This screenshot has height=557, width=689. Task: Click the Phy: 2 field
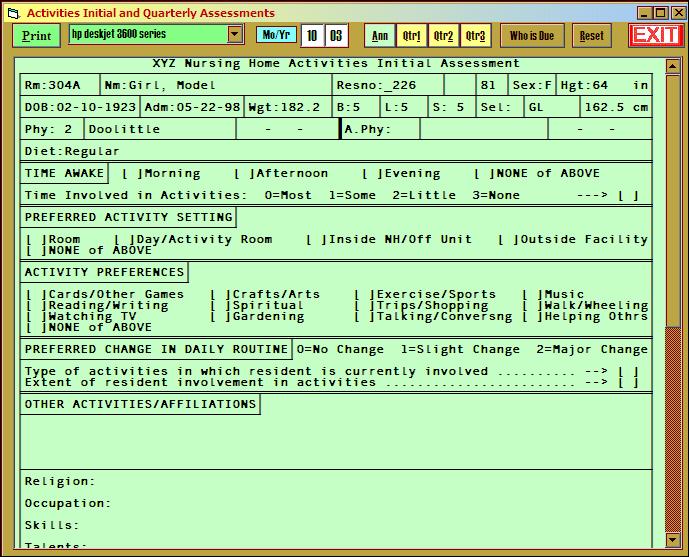(x=52, y=129)
